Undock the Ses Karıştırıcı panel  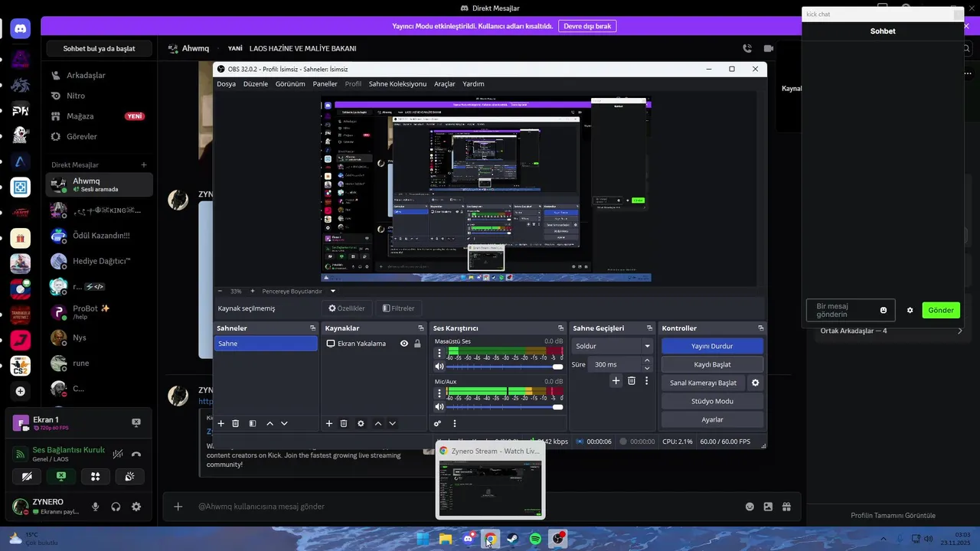tap(561, 328)
